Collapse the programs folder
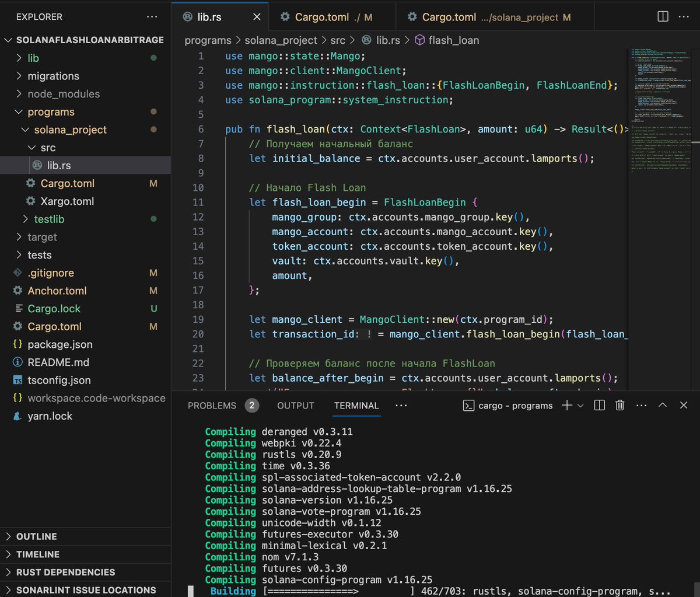The width and height of the screenshot is (700, 597). (86, 111)
